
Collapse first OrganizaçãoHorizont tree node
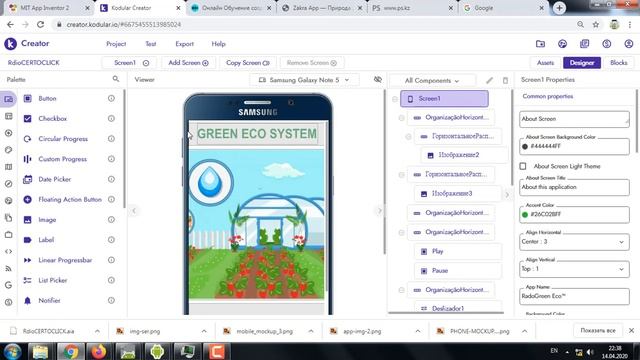(x=401, y=118)
